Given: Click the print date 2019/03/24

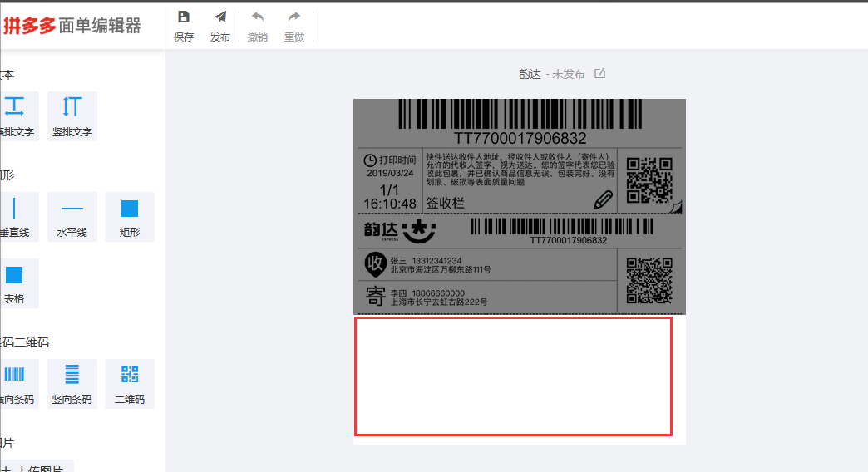Looking at the screenshot, I should click(x=390, y=173).
